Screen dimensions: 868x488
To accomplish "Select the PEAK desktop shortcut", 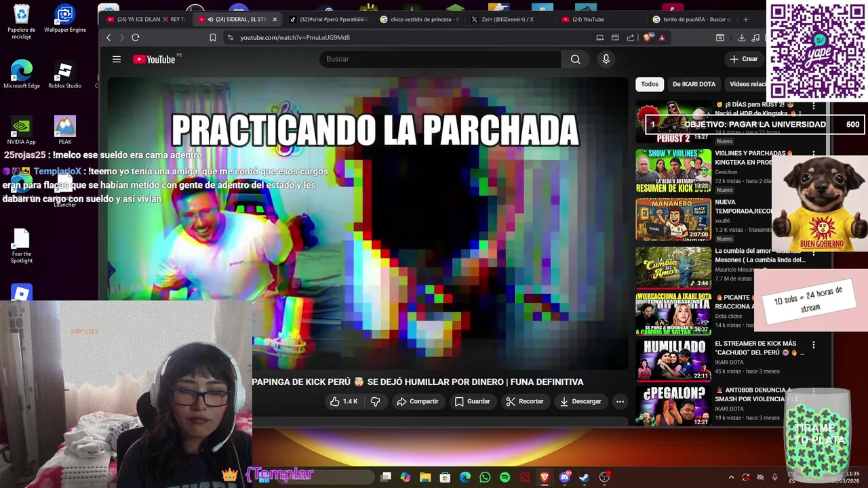I will point(64,131).
